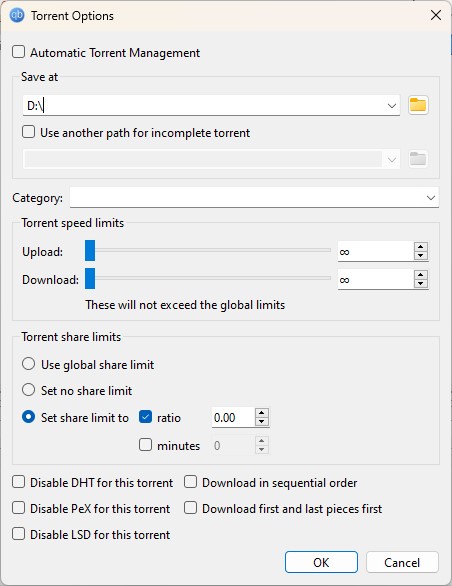
Task: Check Use another path for incomplete torrent
Action: [x=28, y=132]
